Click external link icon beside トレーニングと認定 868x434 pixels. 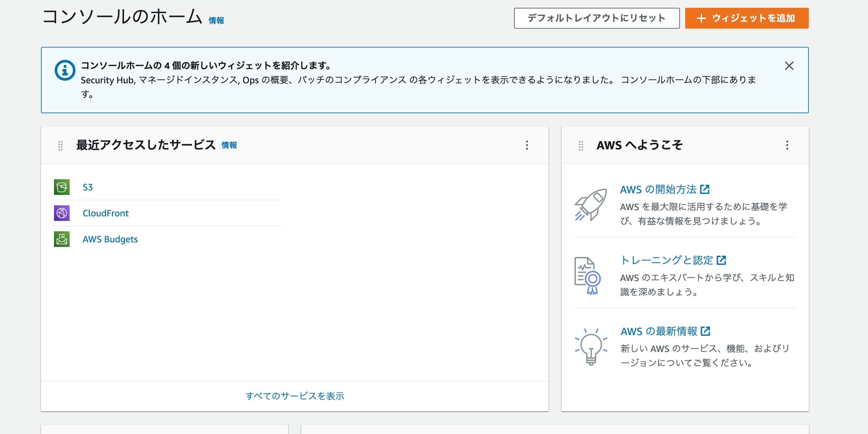(721, 260)
